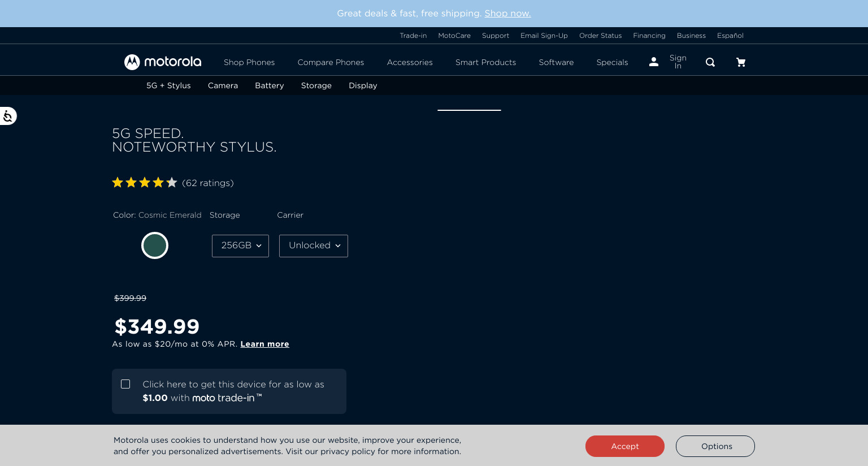Open the Financing link
Image resolution: width=868 pixels, height=466 pixels.
pos(649,35)
